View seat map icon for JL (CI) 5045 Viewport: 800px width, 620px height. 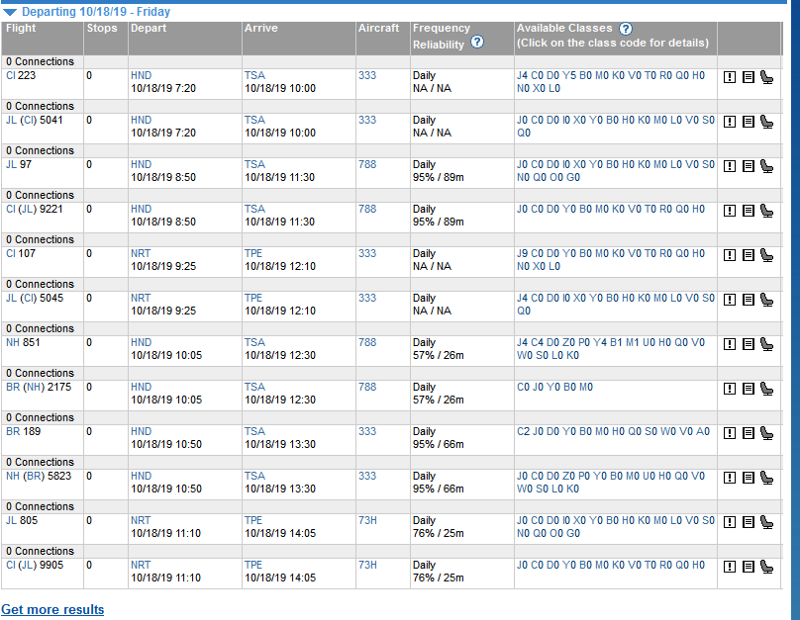(x=766, y=300)
